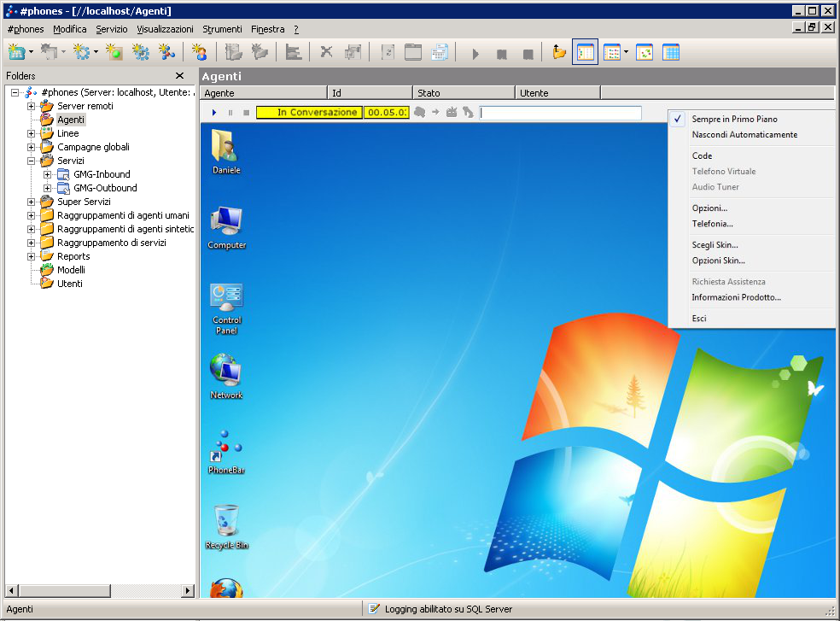Viewport: 840px width, 621px height.
Task: Click the X delete toolbar icon
Action: 326,52
